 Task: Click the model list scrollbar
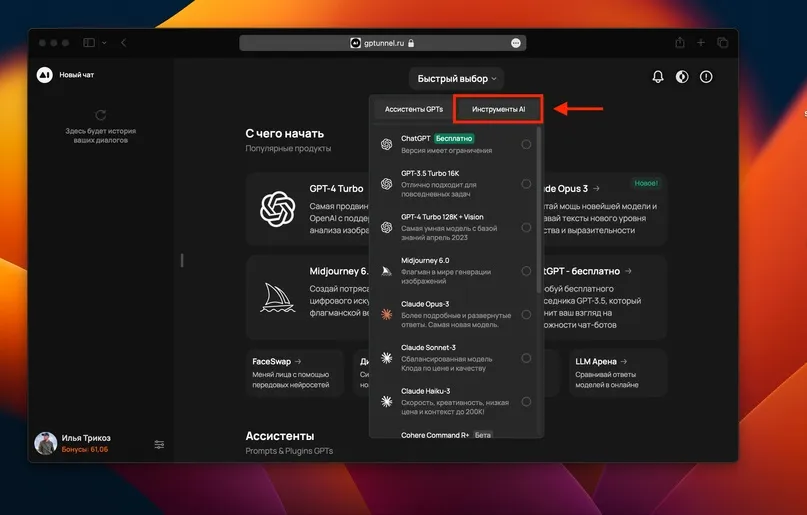[539, 210]
